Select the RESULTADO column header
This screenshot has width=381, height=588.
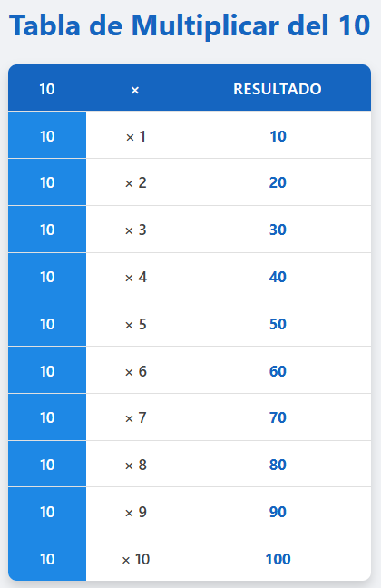[278, 89]
